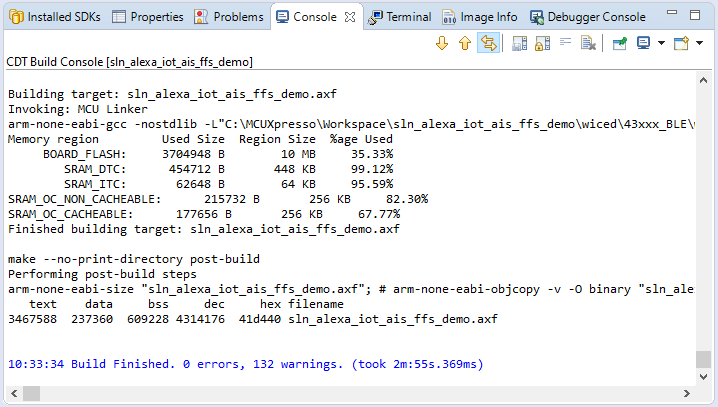
Task: Jump to next error with down arrow
Action: (x=442, y=43)
